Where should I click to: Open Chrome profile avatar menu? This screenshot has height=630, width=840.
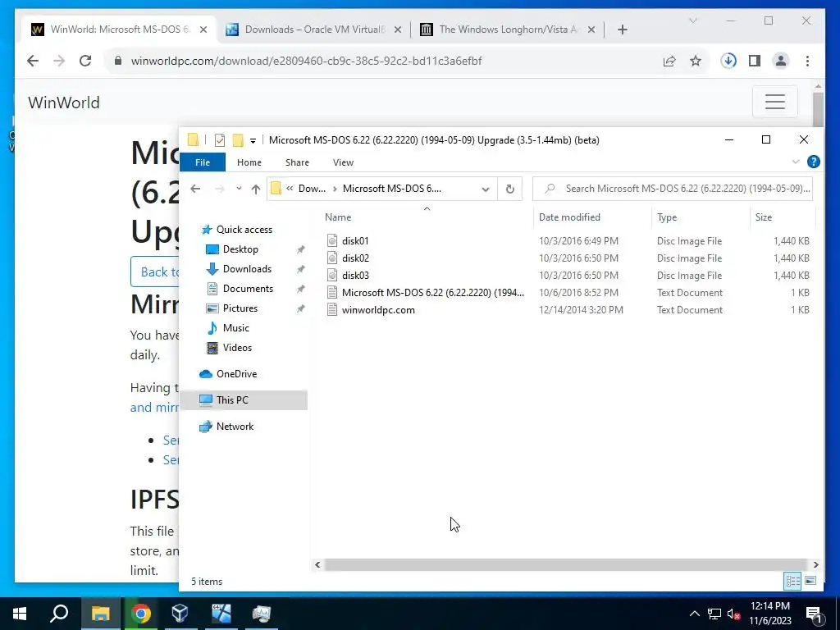(x=781, y=61)
